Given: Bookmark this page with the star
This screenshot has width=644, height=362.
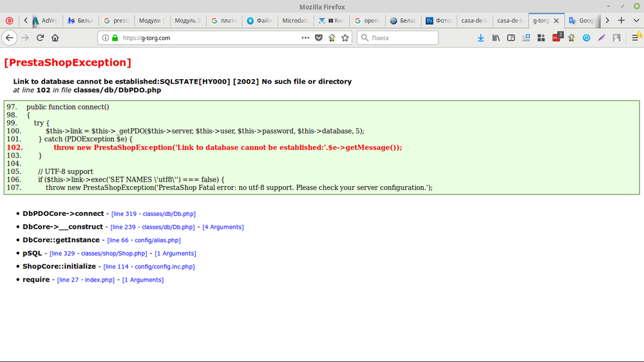Looking at the screenshot, I should (x=345, y=38).
